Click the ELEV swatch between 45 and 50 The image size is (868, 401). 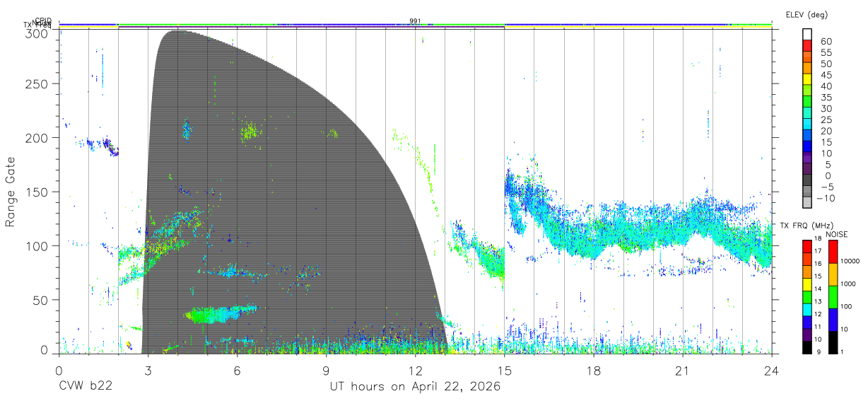point(807,69)
